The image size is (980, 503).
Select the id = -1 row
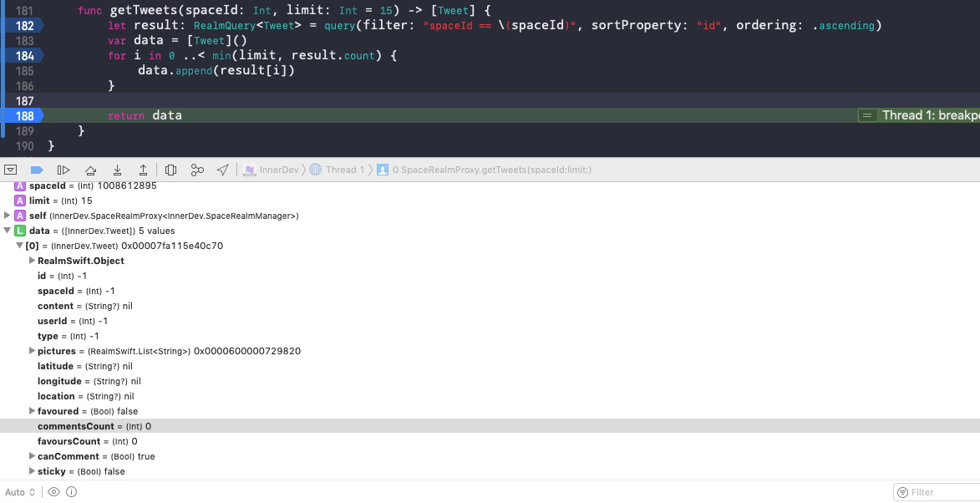click(490, 276)
